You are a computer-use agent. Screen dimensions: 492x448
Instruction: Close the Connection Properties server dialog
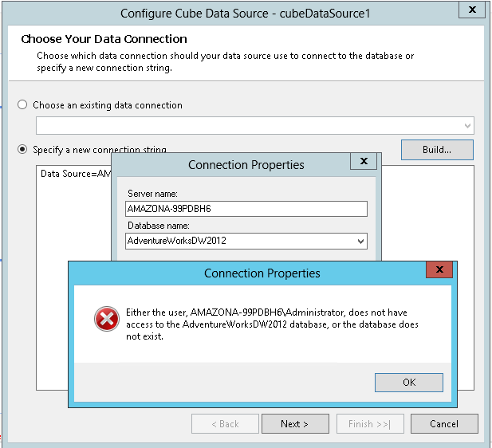364,162
